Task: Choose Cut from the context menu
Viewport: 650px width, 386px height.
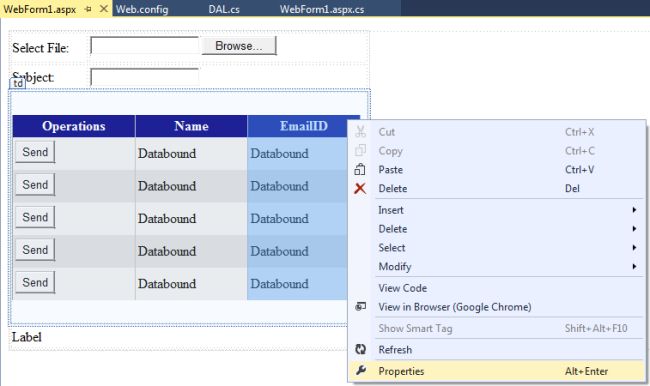Action: pyautogui.click(x=496, y=132)
